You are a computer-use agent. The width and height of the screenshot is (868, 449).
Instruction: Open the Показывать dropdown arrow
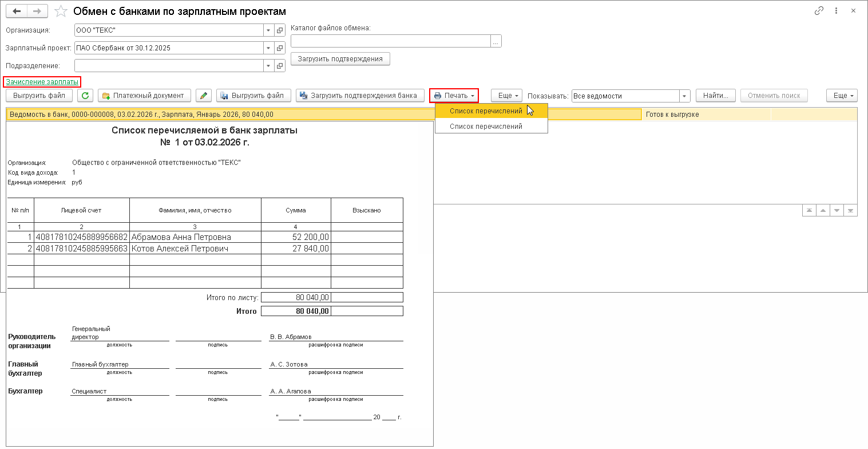coord(684,96)
